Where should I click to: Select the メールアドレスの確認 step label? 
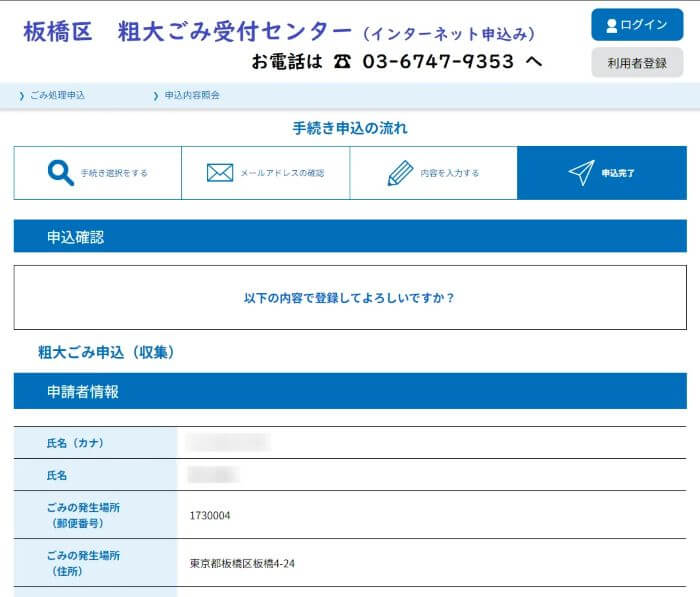click(282, 173)
